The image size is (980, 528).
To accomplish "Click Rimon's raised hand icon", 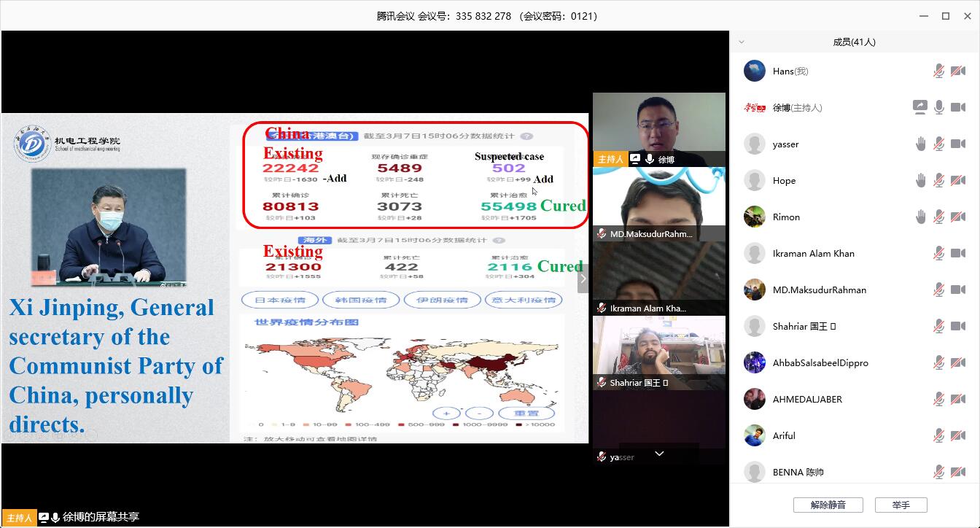I will tap(921, 217).
